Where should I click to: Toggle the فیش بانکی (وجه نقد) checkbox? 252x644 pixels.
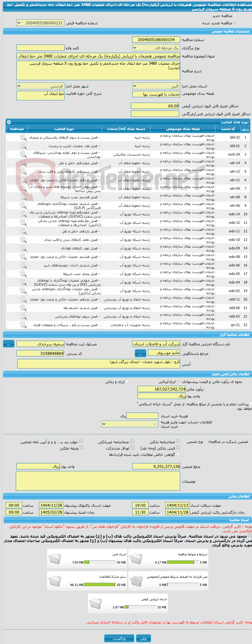tap(178, 448)
